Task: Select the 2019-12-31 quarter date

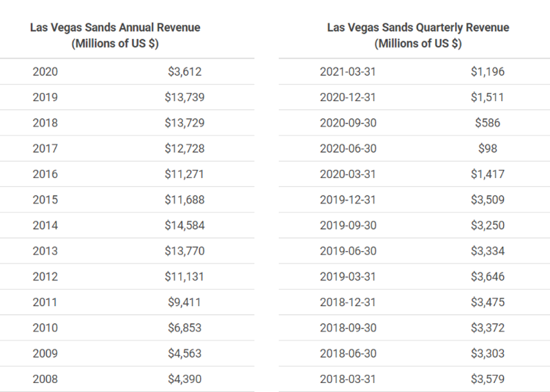Action: coord(348,199)
